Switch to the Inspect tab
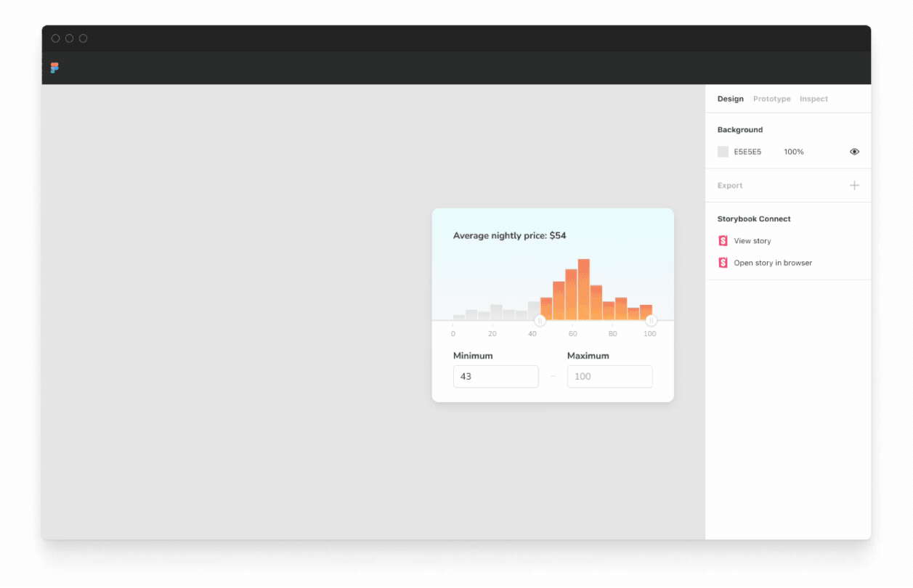 click(813, 99)
